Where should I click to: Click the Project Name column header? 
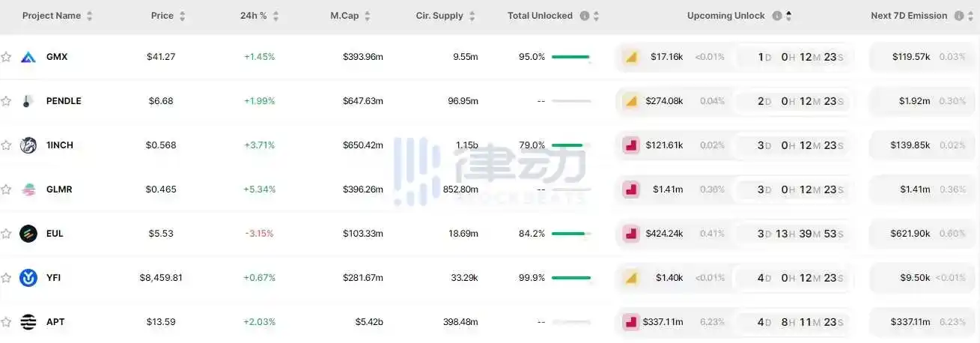click(51, 16)
